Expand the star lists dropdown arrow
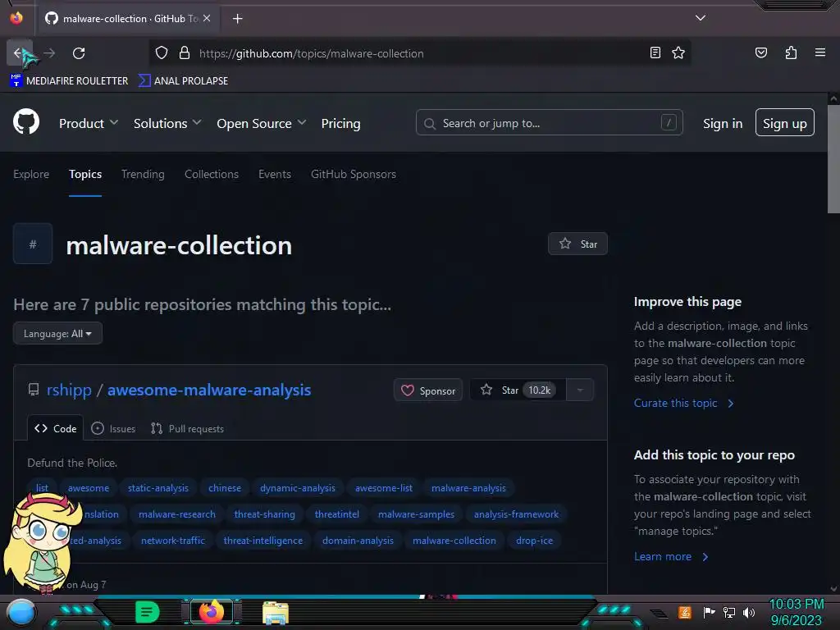Viewport: 840px width, 630px height. [x=580, y=390]
